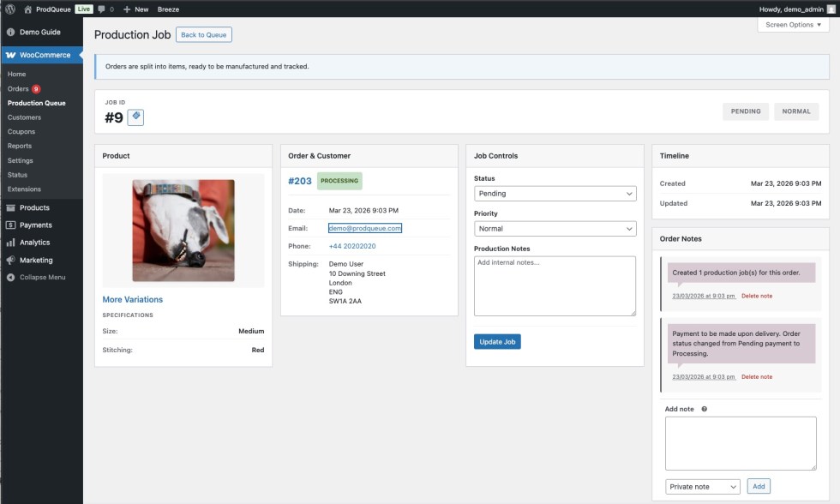840x504 pixels.
Task: Click the product thumbnail image
Action: pyautogui.click(x=183, y=231)
